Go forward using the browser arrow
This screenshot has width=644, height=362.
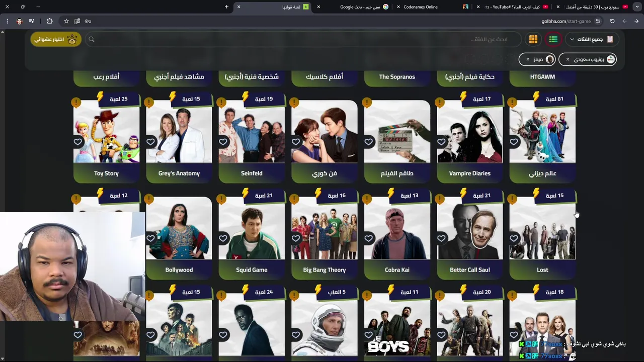pyautogui.click(x=624, y=21)
